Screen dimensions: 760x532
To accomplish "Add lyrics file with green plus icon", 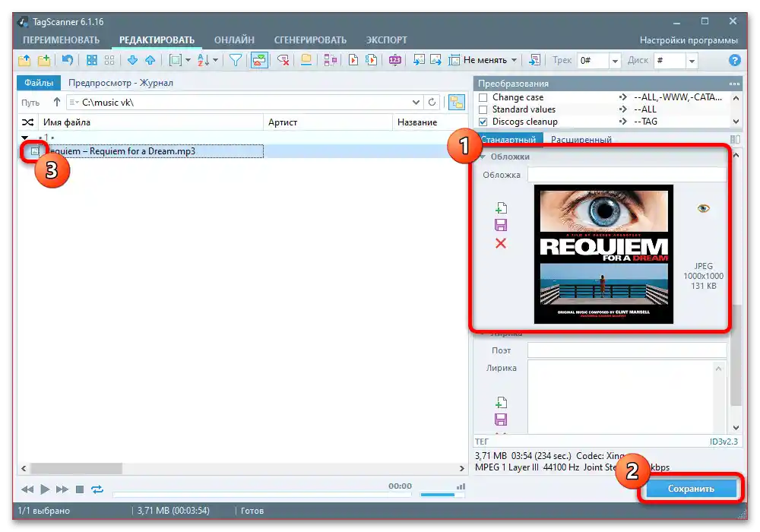I will point(501,403).
